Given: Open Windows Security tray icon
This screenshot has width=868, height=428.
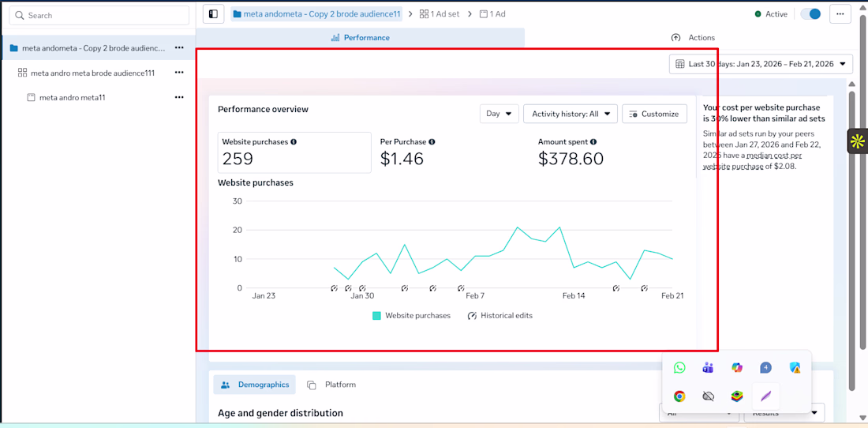Looking at the screenshot, I should (795, 368).
